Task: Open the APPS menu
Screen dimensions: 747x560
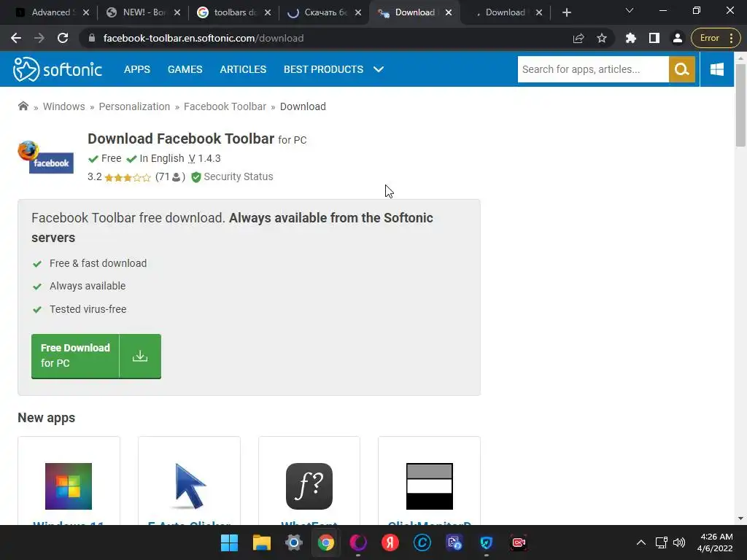Action: 136,69
